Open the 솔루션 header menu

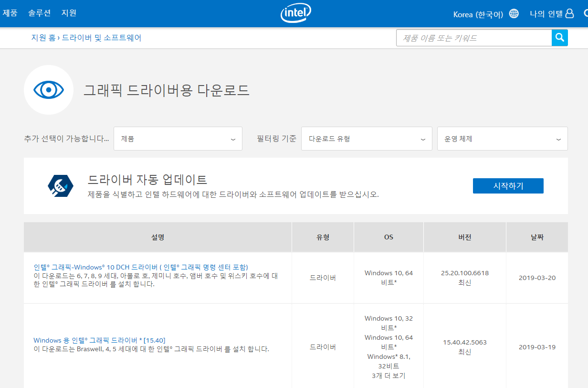(x=40, y=13)
